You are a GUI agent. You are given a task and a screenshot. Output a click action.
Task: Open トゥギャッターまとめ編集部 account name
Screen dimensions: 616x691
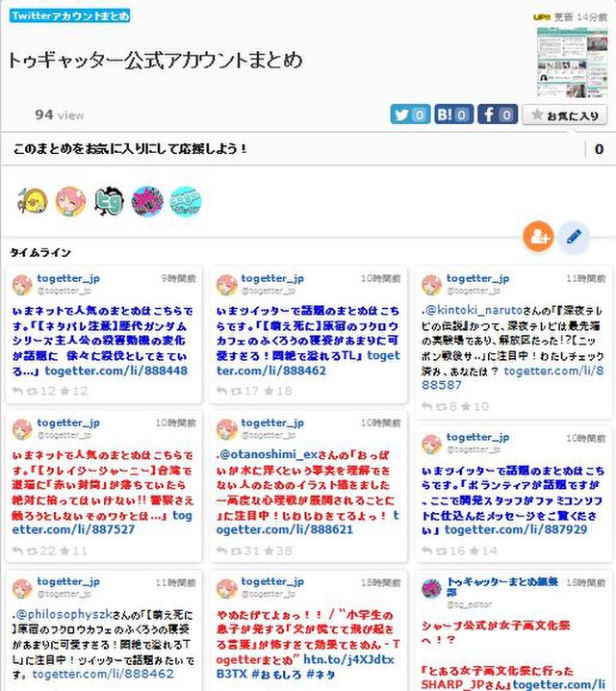point(502,586)
